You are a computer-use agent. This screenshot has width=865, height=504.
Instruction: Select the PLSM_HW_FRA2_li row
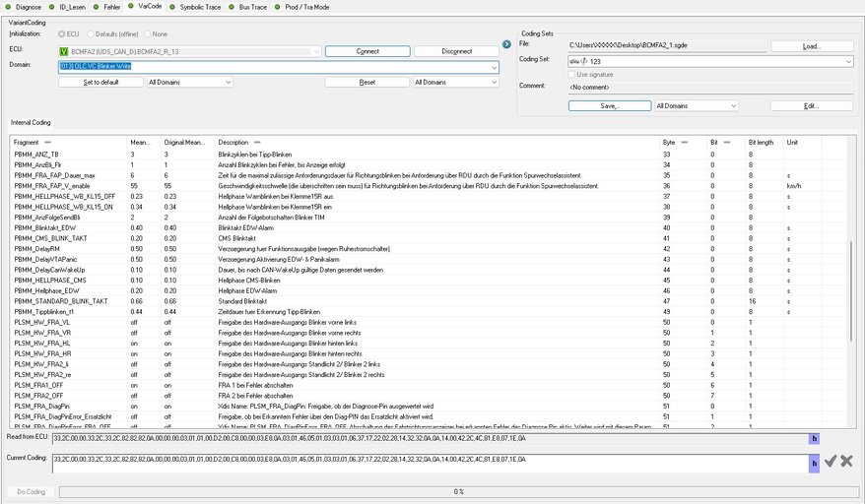point(429,364)
